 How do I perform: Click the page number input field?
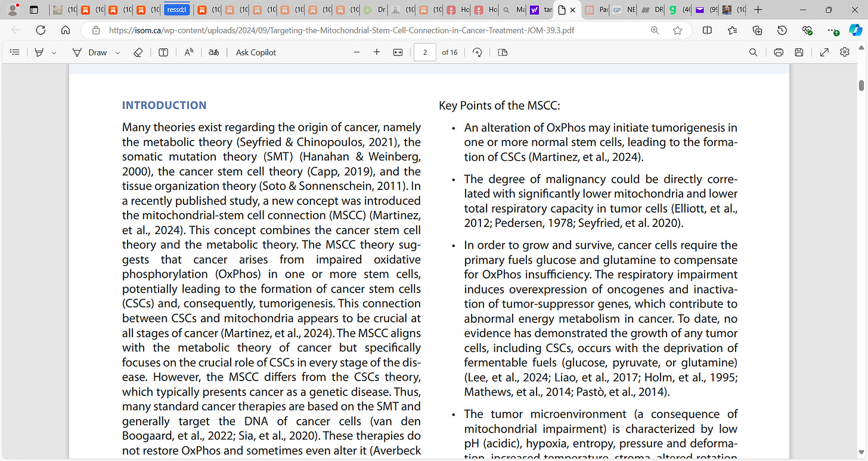425,52
